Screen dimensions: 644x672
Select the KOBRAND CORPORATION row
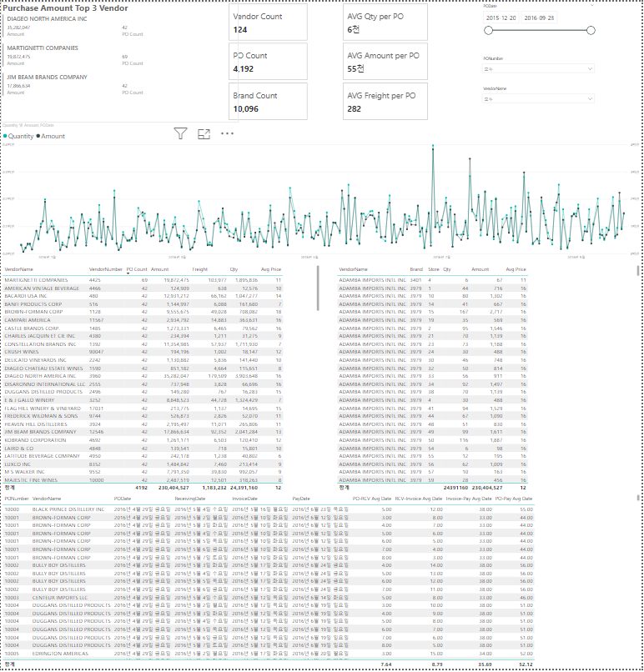tap(143, 440)
